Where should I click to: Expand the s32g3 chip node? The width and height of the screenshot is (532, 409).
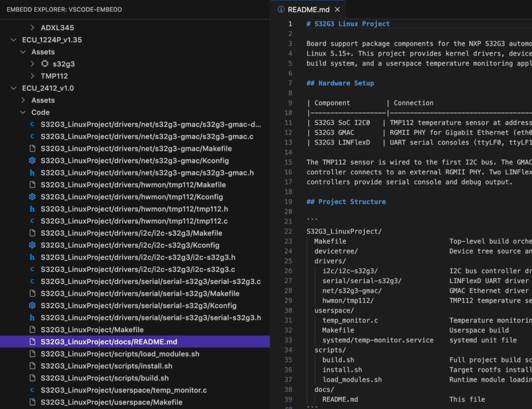pyautogui.click(x=32, y=64)
